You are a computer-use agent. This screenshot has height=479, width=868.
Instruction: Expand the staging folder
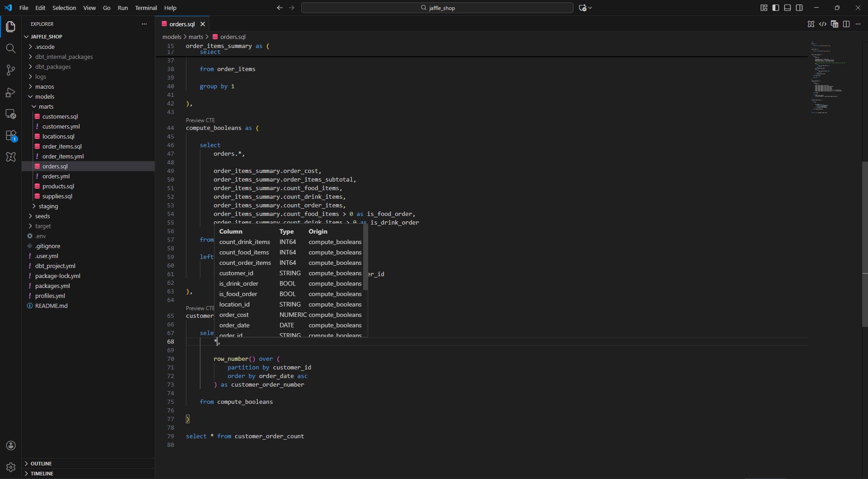48,206
